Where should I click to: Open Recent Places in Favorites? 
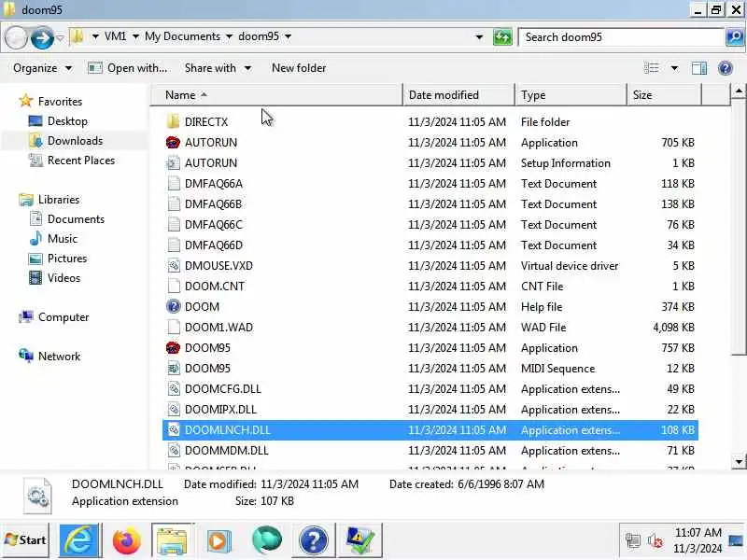[72, 161]
